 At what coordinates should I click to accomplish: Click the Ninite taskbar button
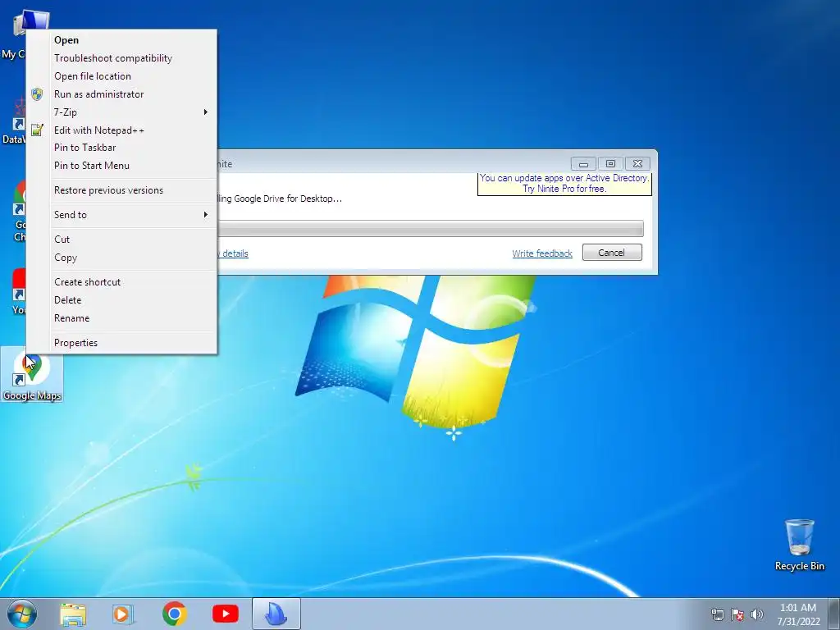[x=276, y=614]
